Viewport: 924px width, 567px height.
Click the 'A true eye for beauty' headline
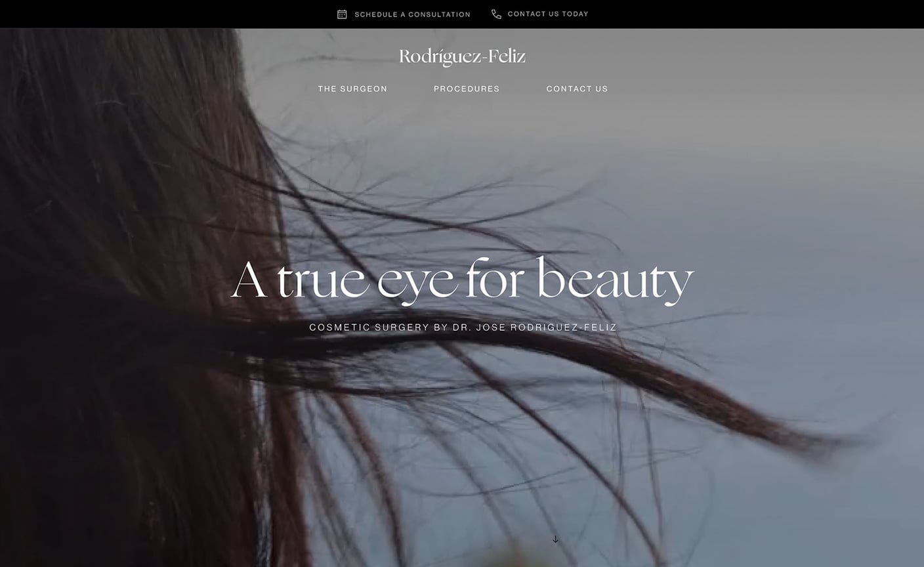coord(462,280)
